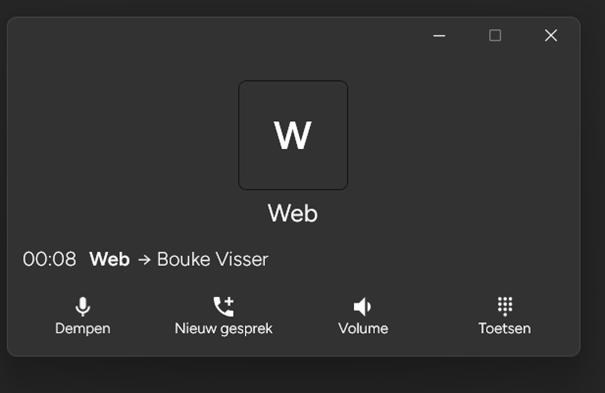Maximize the call window

pyautogui.click(x=495, y=35)
